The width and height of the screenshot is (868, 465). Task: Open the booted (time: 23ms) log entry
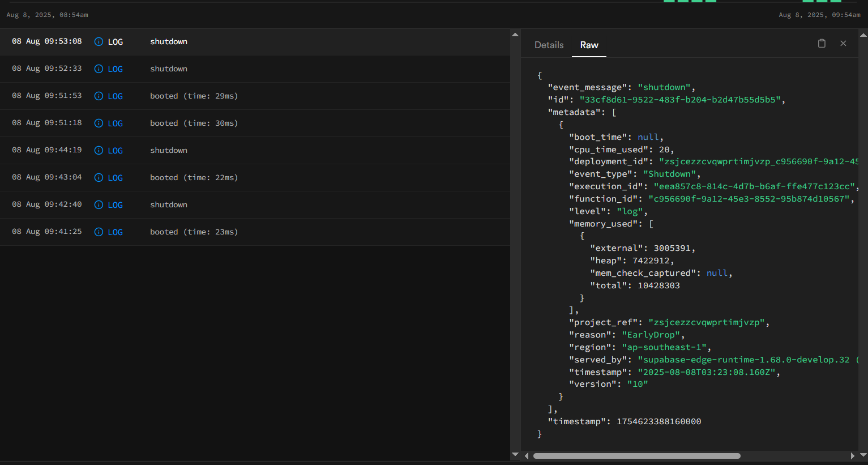click(255, 232)
